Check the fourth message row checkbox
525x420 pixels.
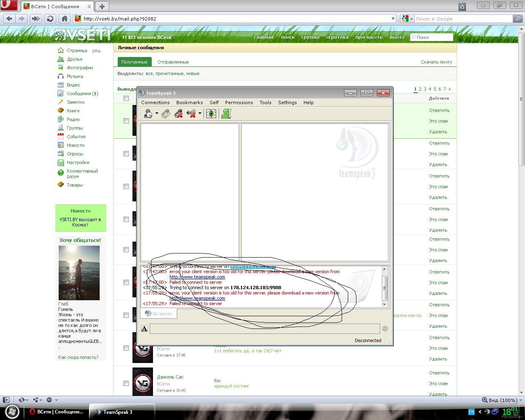pyautogui.click(x=126, y=219)
